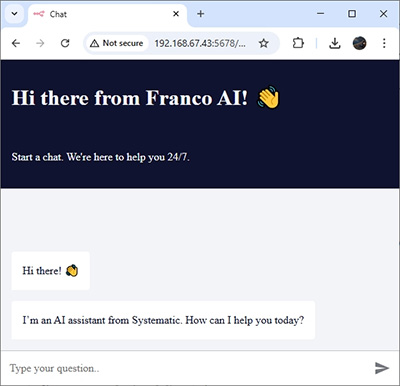This screenshot has width=400, height=386.
Task: Maximize the browser window
Action: coord(352,14)
